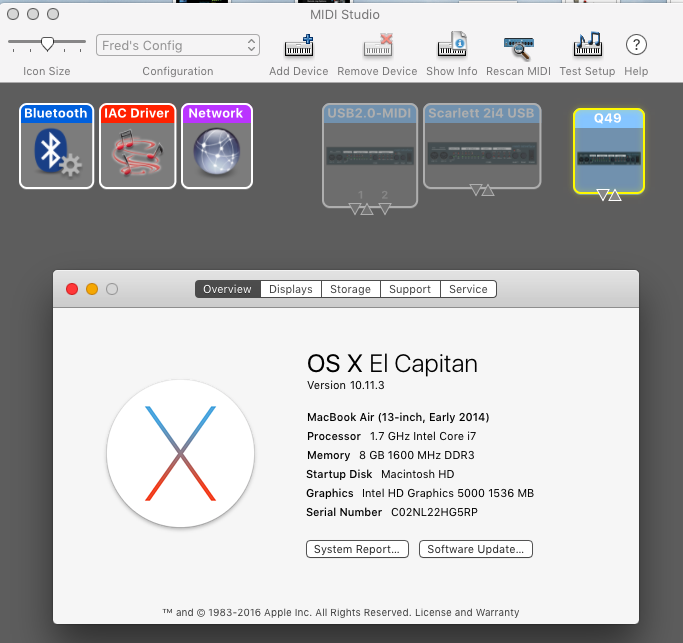Open the Service tab
Image resolution: width=683 pixels, height=643 pixels.
(x=468, y=289)
